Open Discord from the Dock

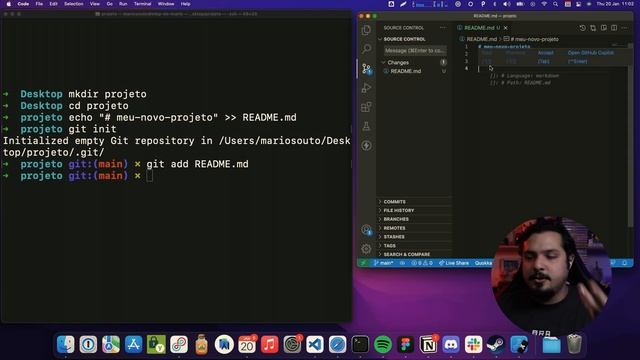point(451,344)
